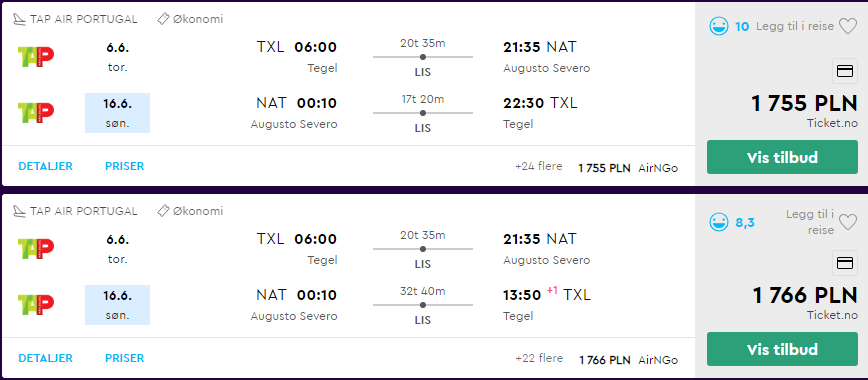
Task: Open DETALJER tab of second offer
Action: click(45, 358)
